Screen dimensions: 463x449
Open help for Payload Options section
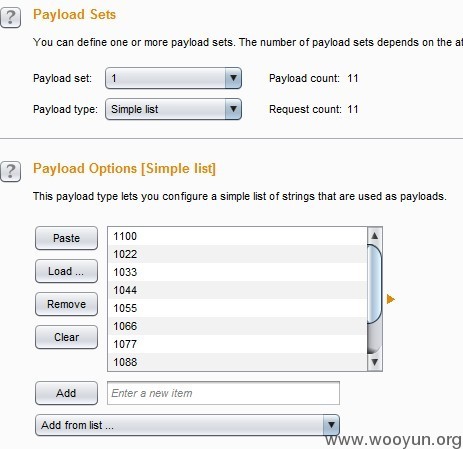tap(10, 172)
